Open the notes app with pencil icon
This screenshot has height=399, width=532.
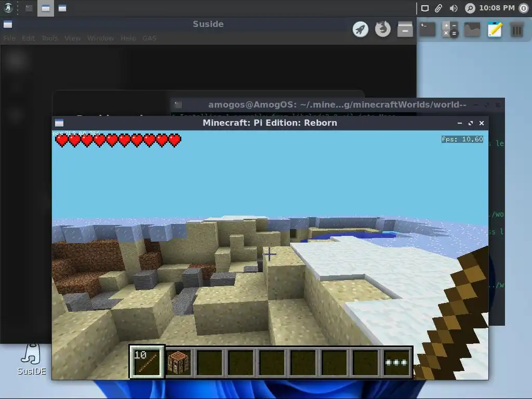[495, 29]
